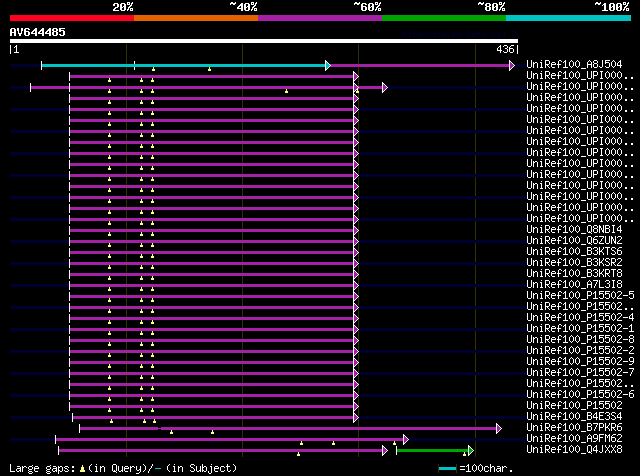Click the purple alignment bar of Q8NBI4

[211, 231]
